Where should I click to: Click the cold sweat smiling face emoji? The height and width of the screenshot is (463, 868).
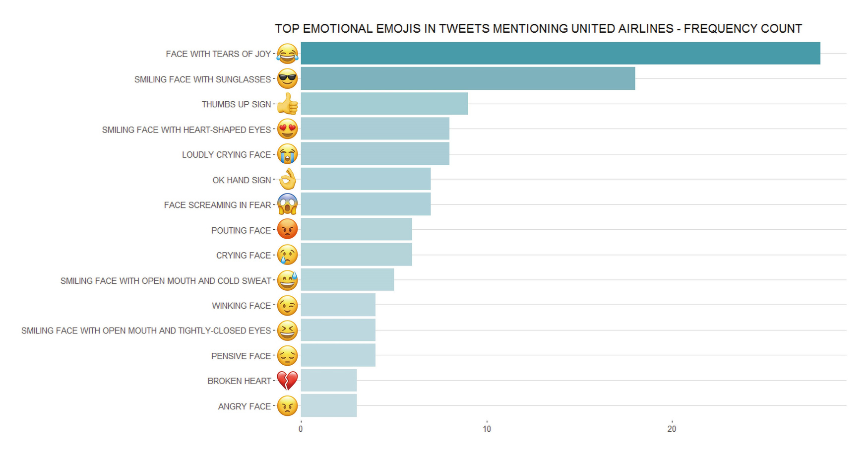[x=287, y=280]
